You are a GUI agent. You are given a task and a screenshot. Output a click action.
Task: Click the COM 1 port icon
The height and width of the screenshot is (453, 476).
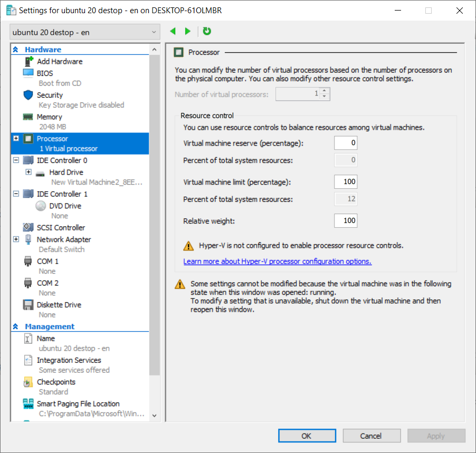pyautogui.click(x=28, y=261)
